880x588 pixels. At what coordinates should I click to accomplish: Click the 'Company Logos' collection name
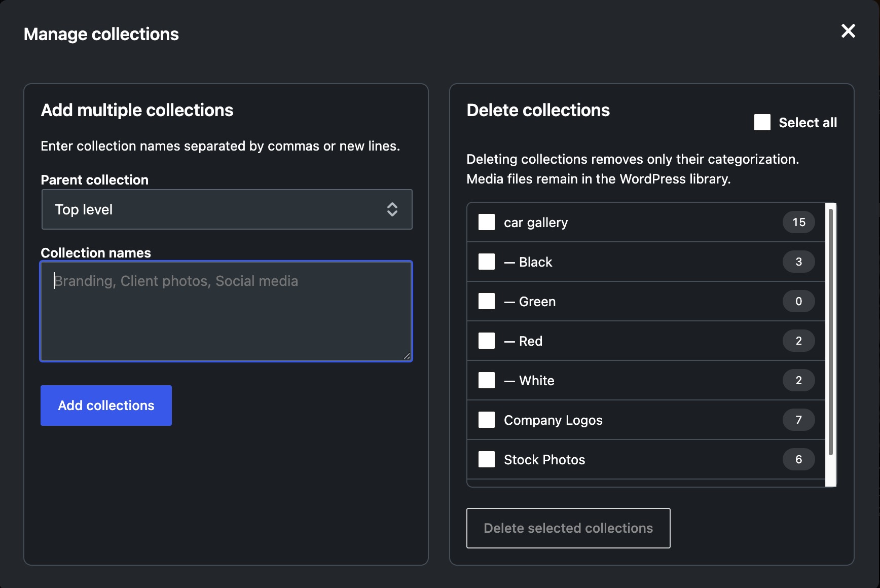553,420
